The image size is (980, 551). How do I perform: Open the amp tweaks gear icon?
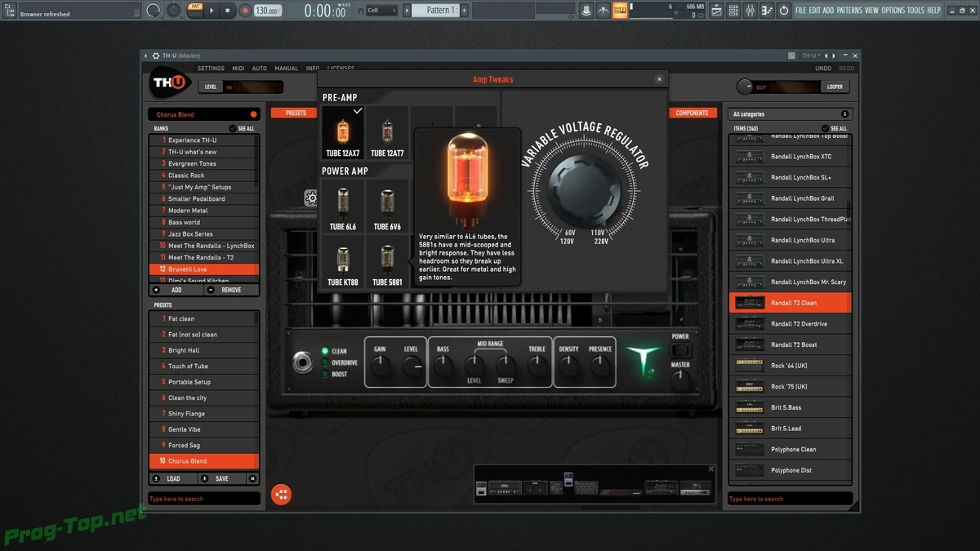point(311,198)
